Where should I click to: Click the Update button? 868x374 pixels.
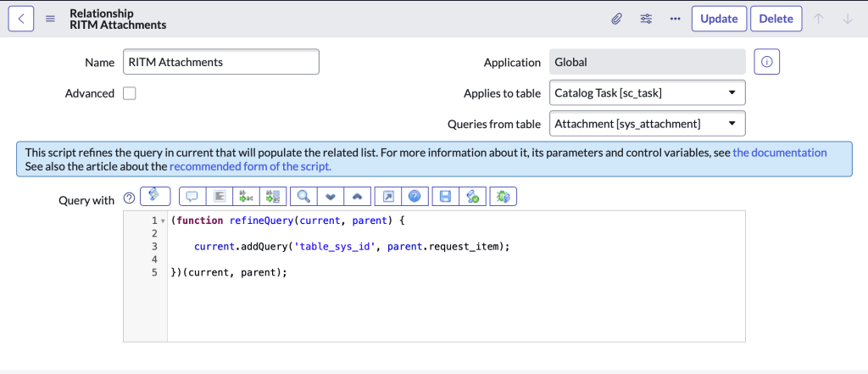click(720, 19)
